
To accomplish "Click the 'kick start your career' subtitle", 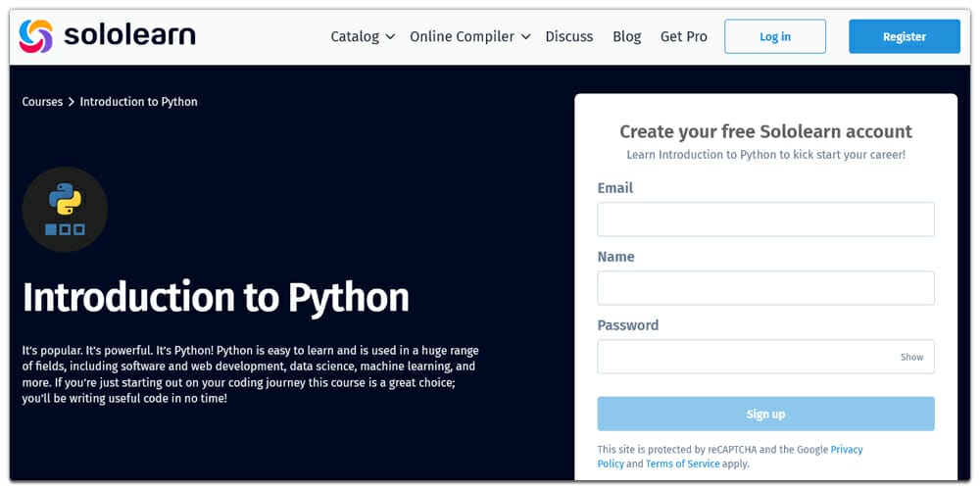I will point(765,155).
